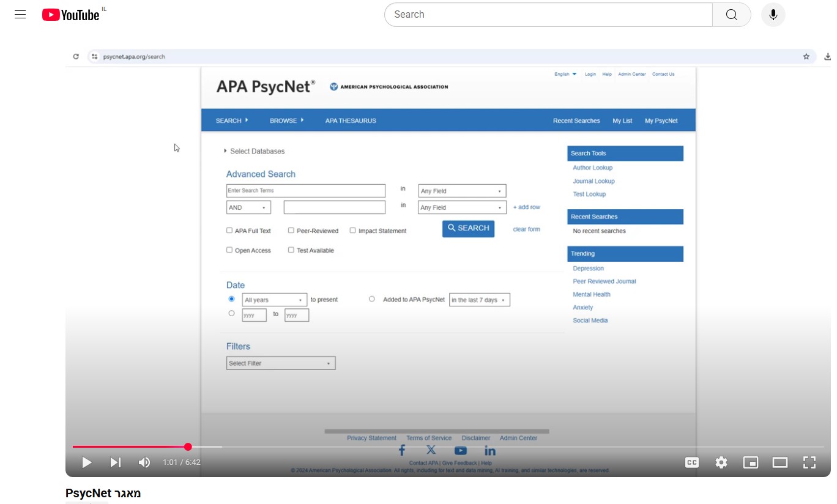The image size is (837, 504).
Task: Skip to next video with the next icon
Action: (116, 462)
